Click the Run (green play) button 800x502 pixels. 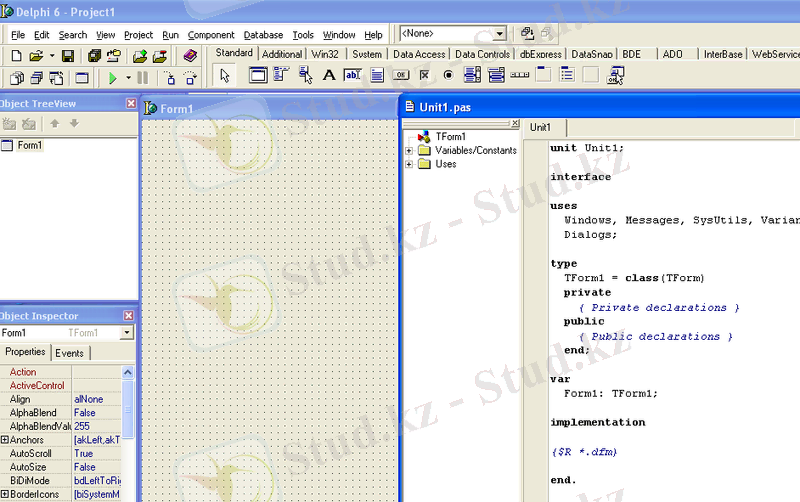(113, 77)
